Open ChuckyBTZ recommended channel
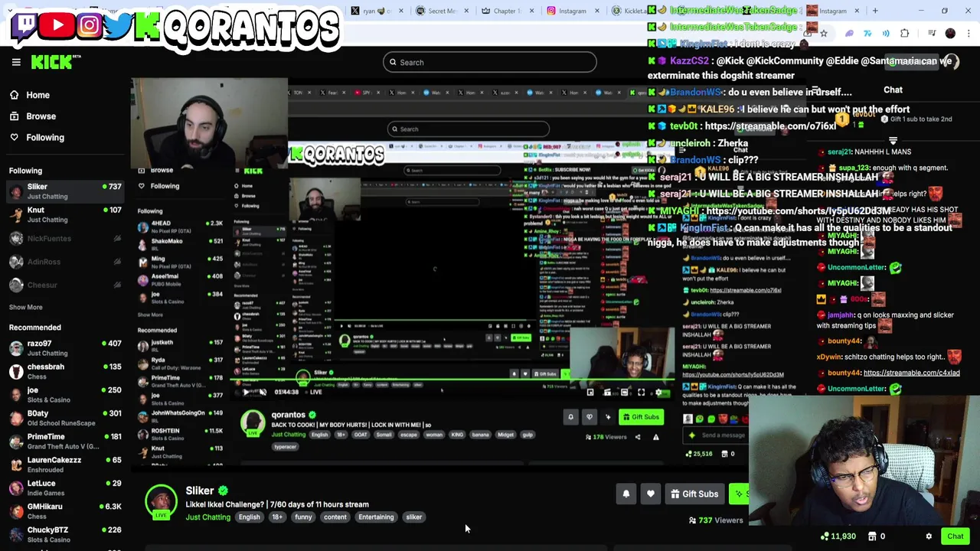Screen dimensions: 980x551 (65, 534)
